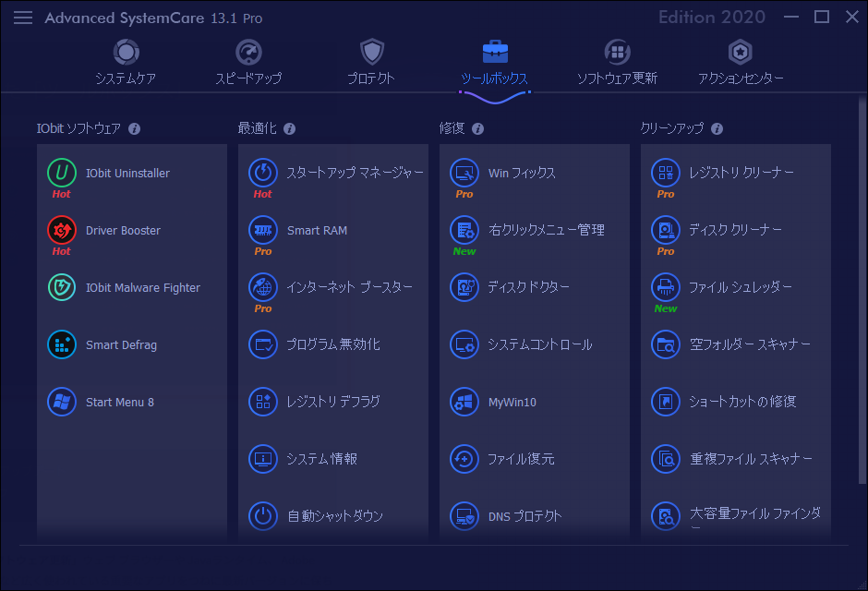Open 重複ファイル スキャナー icon

click(x=666, y=459)
